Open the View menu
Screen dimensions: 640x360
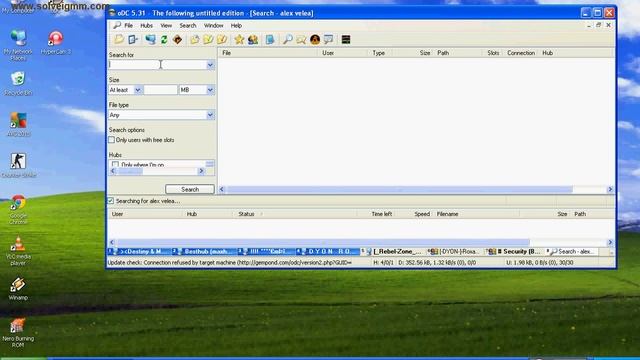click(166, 25)
